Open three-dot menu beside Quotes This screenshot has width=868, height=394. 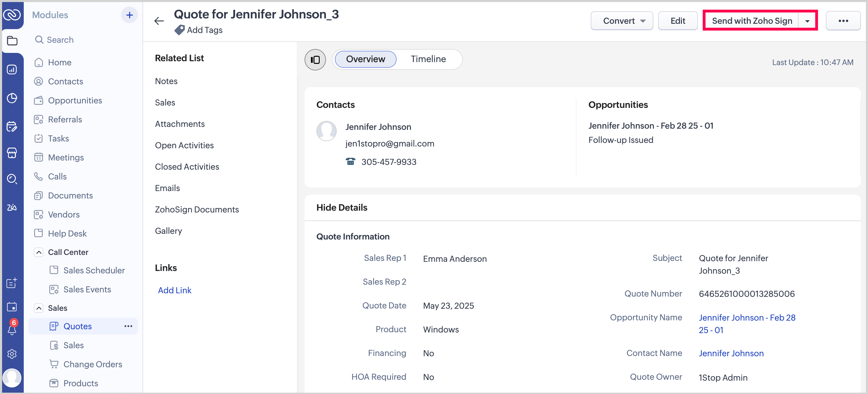[128, 326]
